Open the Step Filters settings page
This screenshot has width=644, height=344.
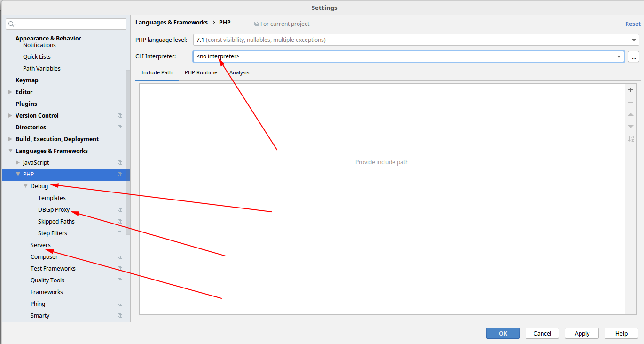53,233
